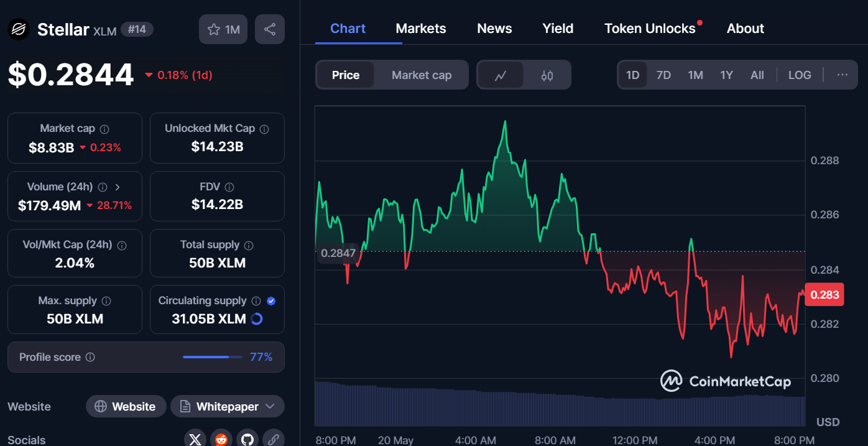The height and width of the screenshot is (446, 868).
Task: Click info icon next to Market cap
Action: pyautogui.click(x=104, y=129)
